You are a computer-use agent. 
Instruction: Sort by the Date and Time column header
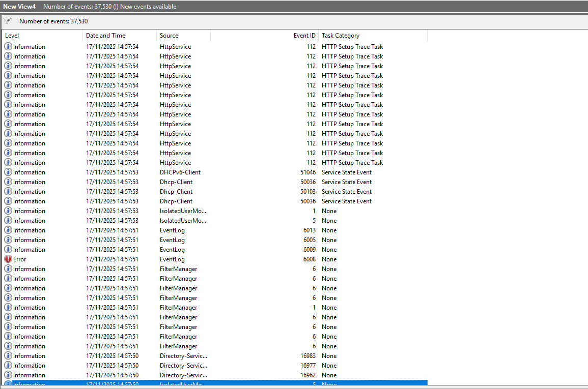[x=120, y=36]
